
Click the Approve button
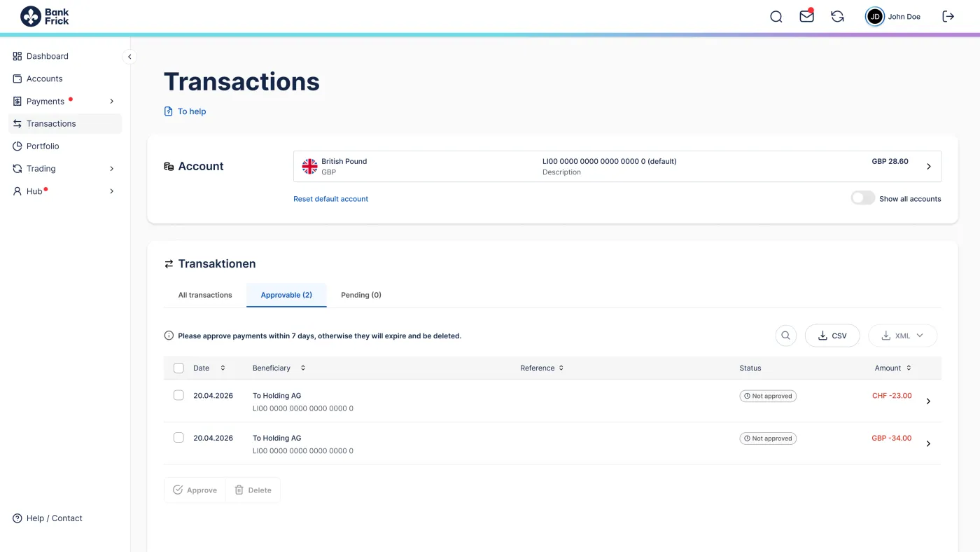195,490
